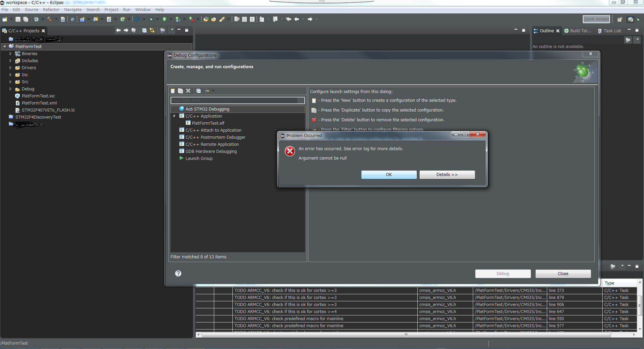Click the hammer Build icon
644x349 pixels.
tap(49, 19)
